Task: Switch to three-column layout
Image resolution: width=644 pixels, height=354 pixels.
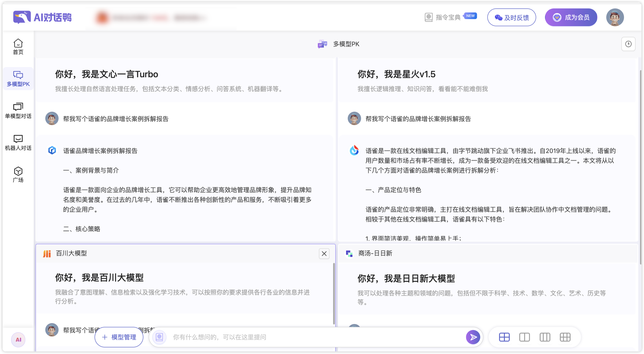Action: 545,337
